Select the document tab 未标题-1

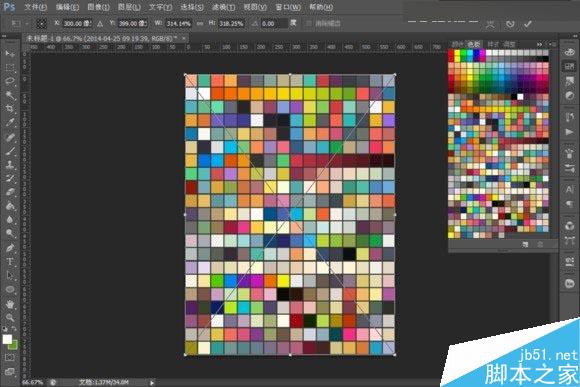click(102, 38)
